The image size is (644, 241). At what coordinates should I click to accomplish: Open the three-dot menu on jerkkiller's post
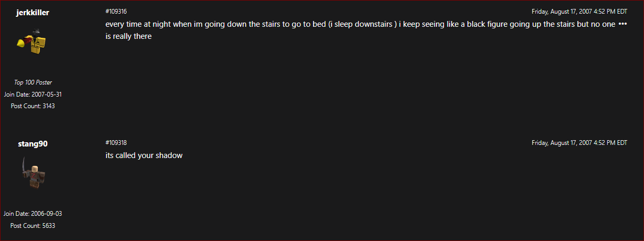click(622, 24)
